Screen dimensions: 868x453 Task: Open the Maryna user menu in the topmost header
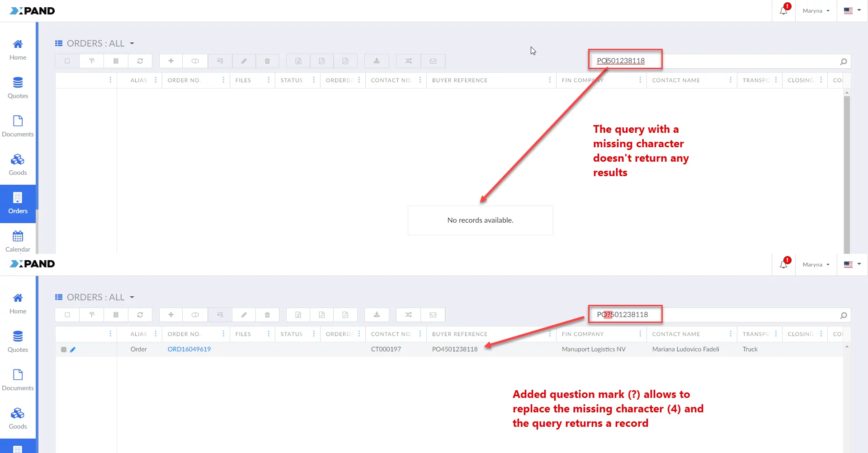tap(816, 11)
